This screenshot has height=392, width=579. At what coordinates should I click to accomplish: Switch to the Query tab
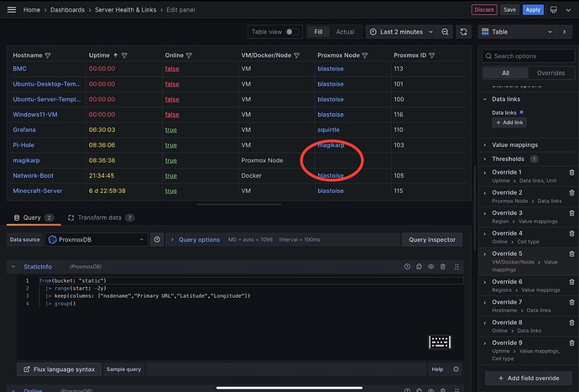pos(34,217)
